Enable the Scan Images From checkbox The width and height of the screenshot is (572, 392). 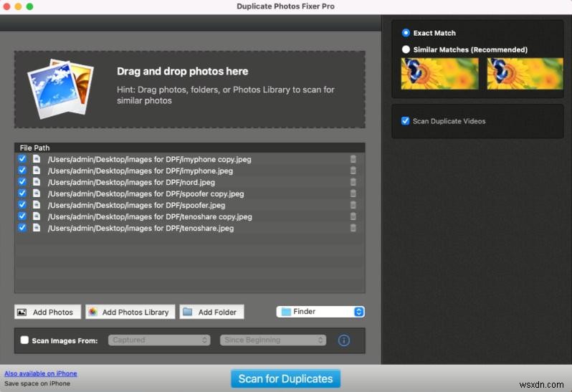point(24,340)
